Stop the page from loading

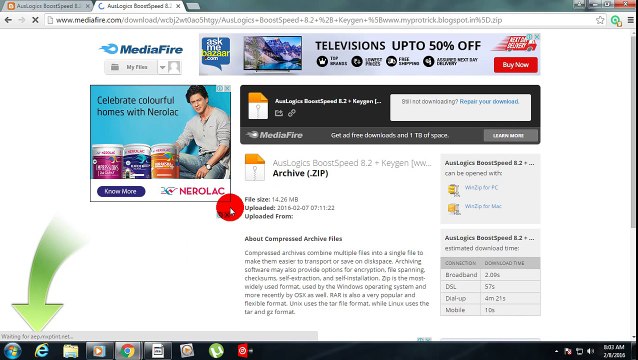point(35,20)
